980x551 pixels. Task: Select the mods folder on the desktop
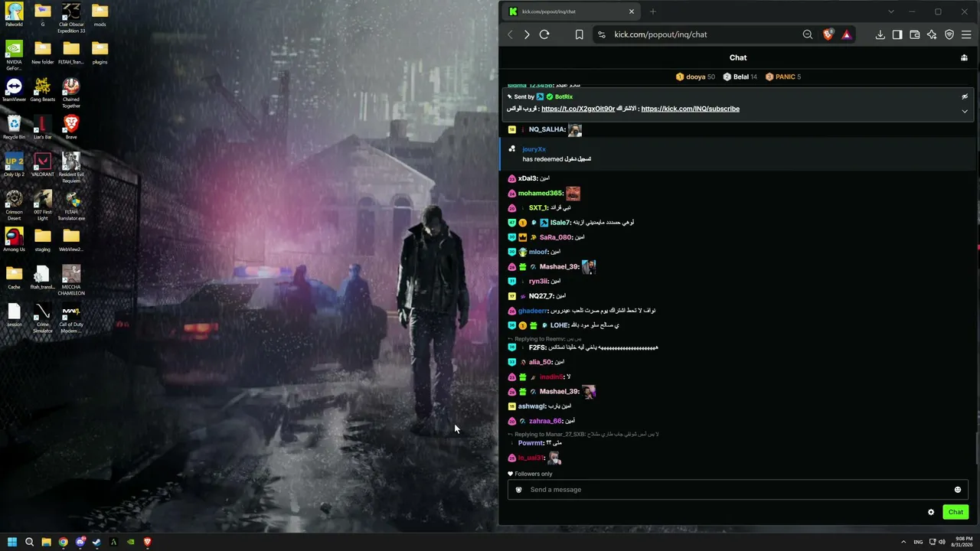pyautogui.click(x=100, y=15)
